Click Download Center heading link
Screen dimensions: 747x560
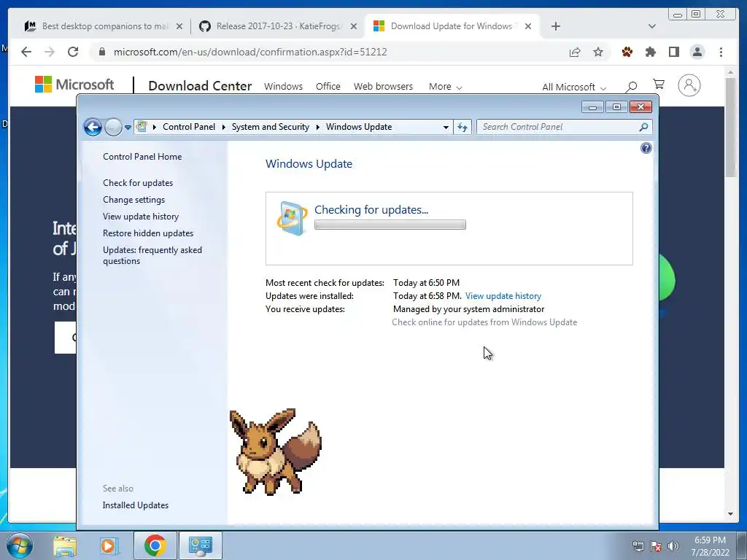(200, 86)
